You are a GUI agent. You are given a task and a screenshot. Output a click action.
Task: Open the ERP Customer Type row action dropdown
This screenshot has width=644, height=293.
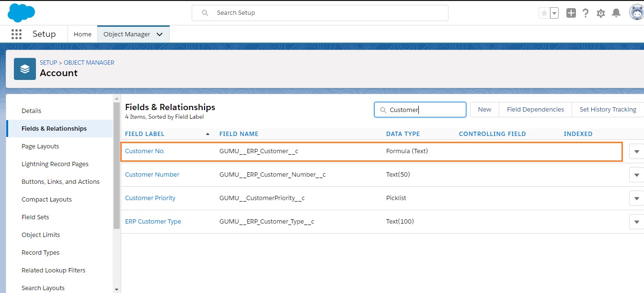(636, 222)
